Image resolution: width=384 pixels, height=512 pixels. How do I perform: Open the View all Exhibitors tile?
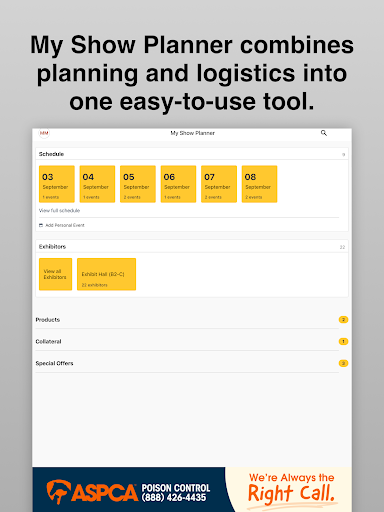pos(55,274)
